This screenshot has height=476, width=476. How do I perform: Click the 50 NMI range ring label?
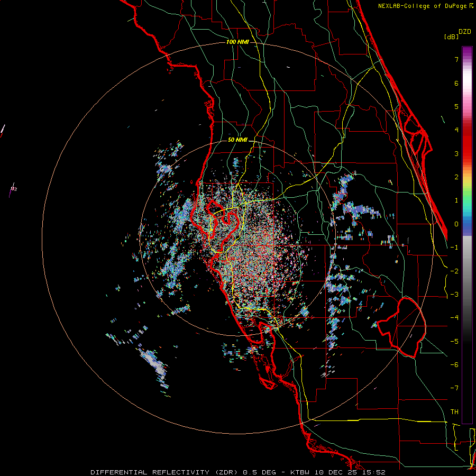(x=237, y=140)
